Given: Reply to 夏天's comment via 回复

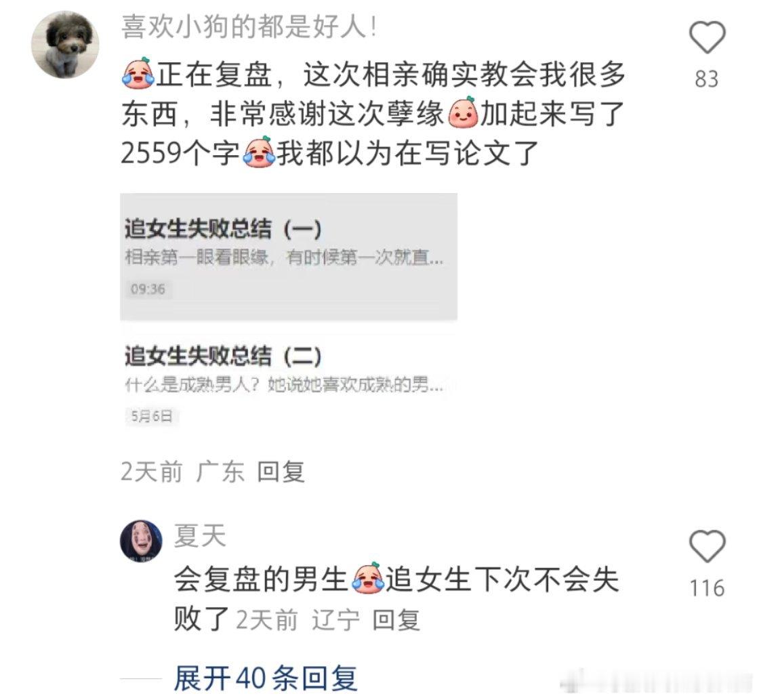Looking at the screenshot, I should click(396, 620).
